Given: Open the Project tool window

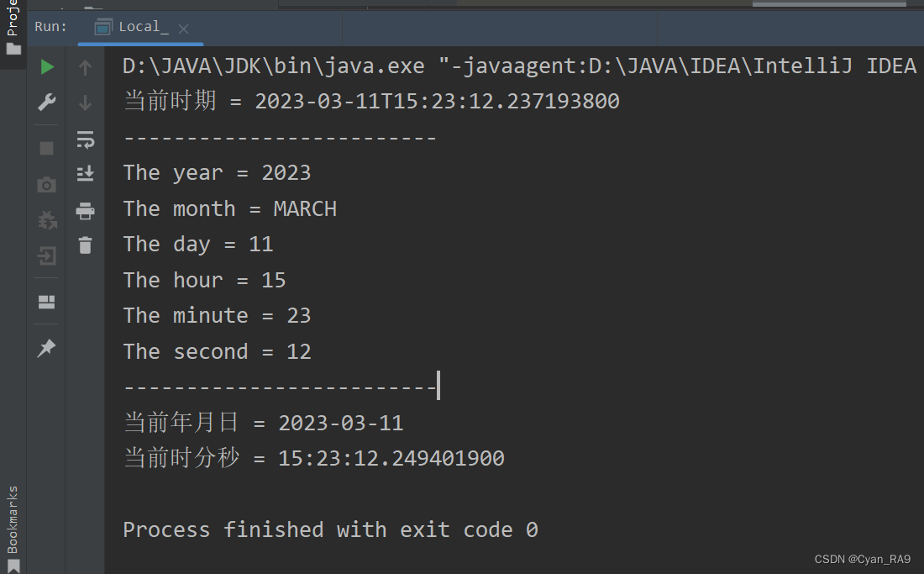Looking at the screenshot, I should tap(13, 28).
